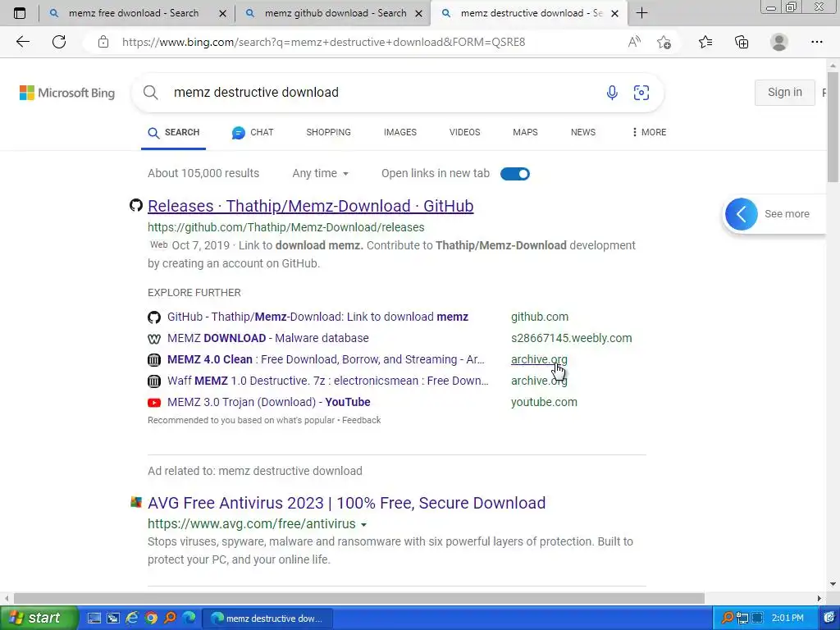Image resolution: width=840 pixels, height=630 pixels.
Task: Click the Microsoft Bing logo
Action: [67, 93]
